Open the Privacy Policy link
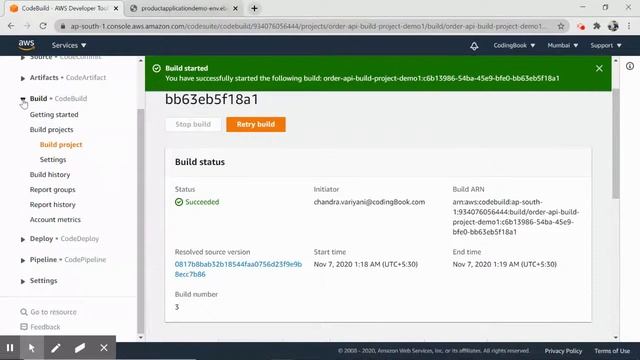640x360 pixels. pyautogui.click(x=563, y=351)
